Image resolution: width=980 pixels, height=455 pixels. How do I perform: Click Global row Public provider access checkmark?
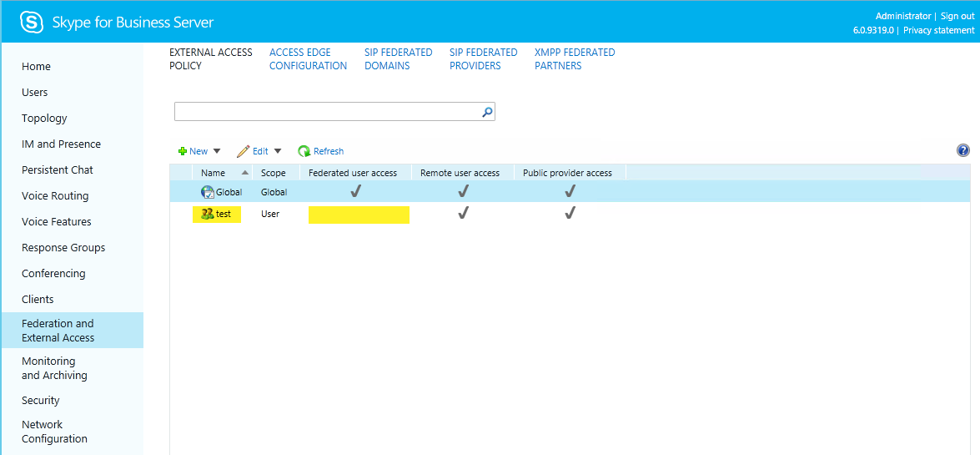(x=570, y=191)
